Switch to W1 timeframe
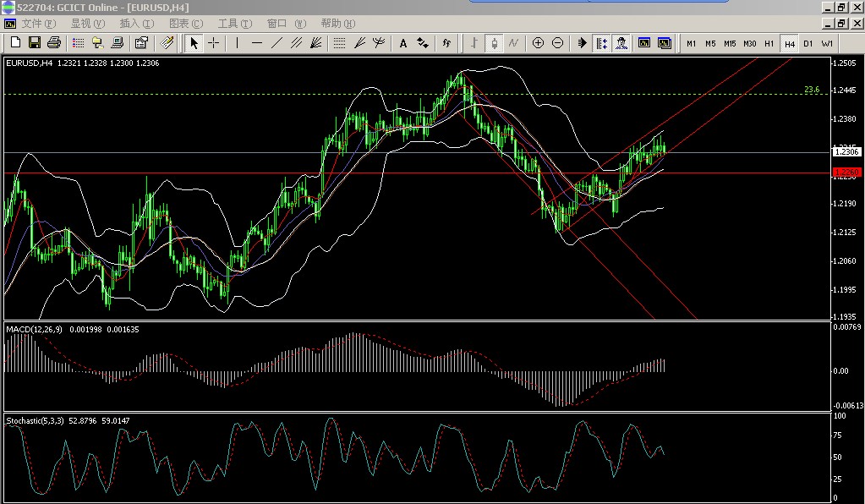The image size is (865, 504). 827,44
